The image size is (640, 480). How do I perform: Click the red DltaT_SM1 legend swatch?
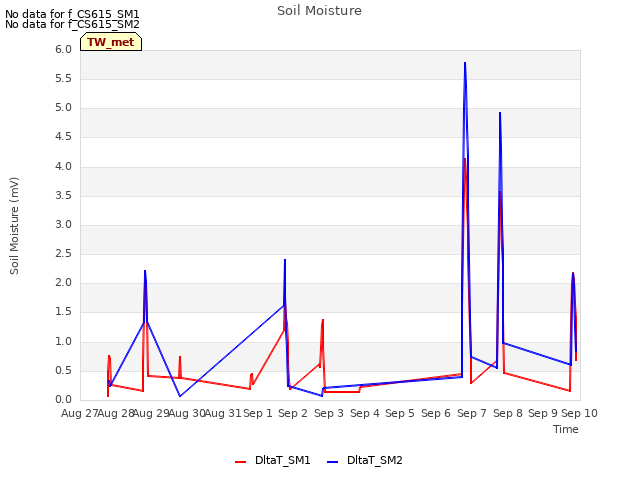point(240,462)
